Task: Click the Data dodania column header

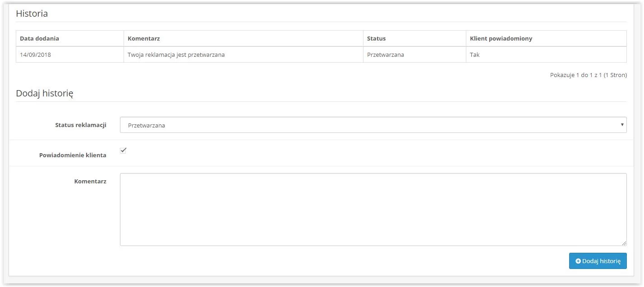Action: (39, 38)
